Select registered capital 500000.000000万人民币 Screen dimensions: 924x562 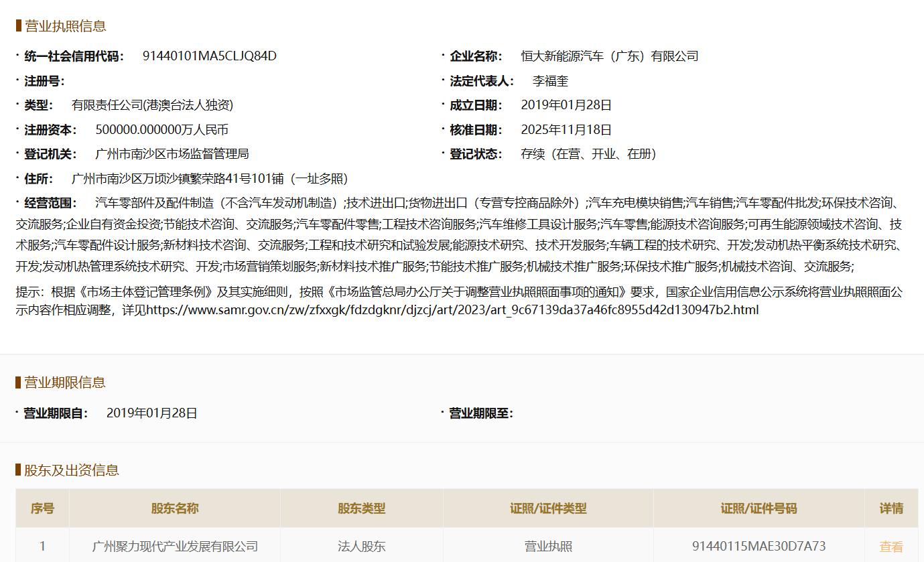coord(162,130)
